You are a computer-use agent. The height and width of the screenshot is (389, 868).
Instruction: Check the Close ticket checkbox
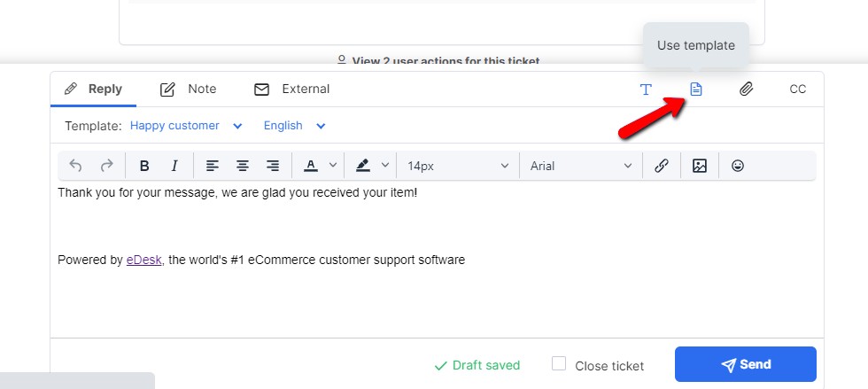[x=559, y=363]
